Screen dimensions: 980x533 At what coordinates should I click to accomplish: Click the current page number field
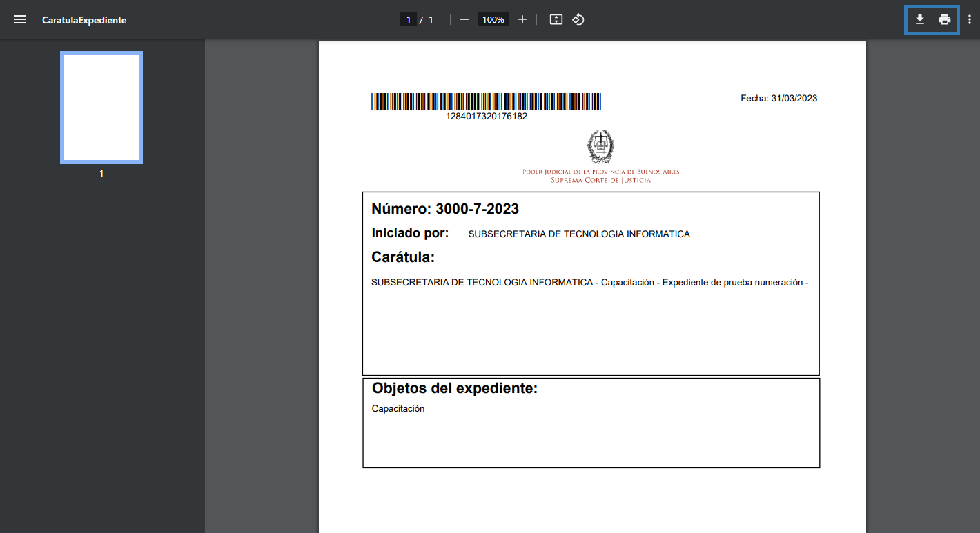409,20
